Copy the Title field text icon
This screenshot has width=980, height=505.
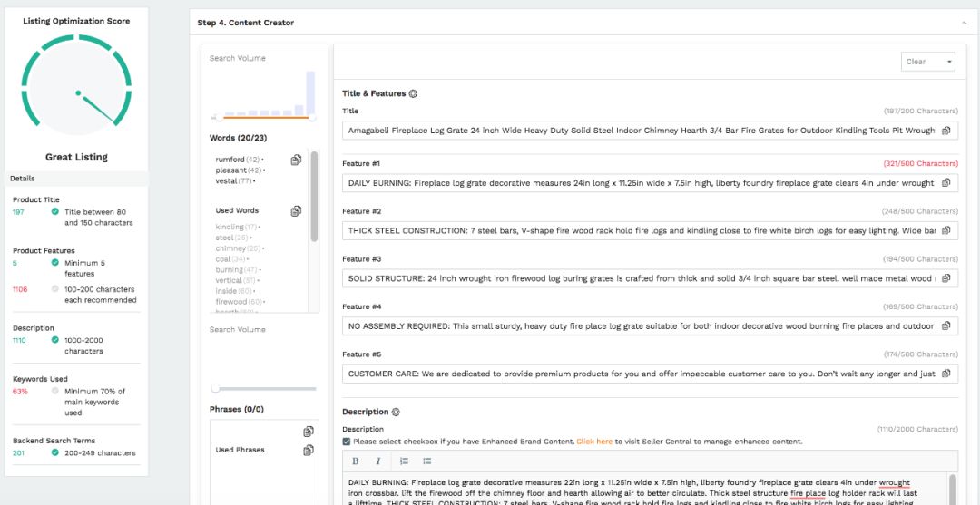[x=946, y=131]
